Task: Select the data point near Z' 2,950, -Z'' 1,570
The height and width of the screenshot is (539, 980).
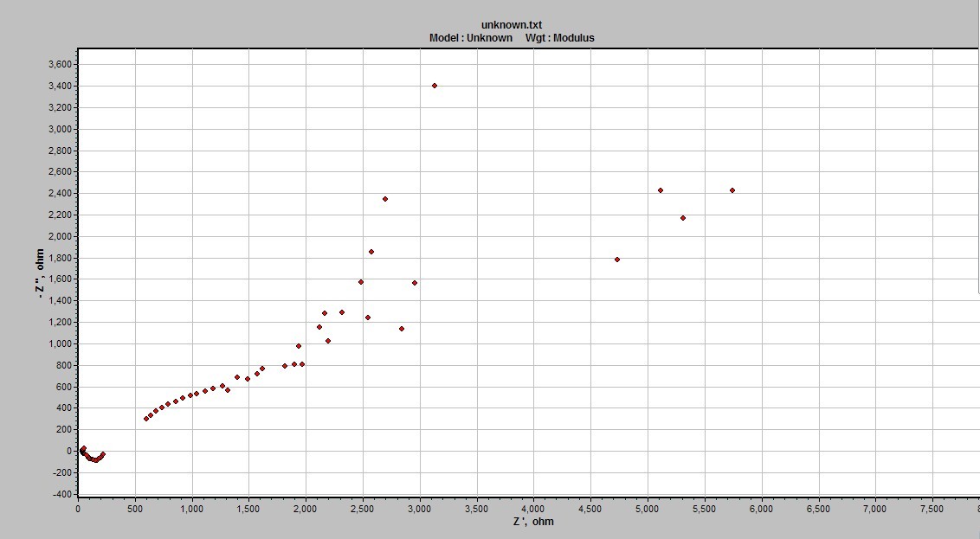Action: [415, 283]
